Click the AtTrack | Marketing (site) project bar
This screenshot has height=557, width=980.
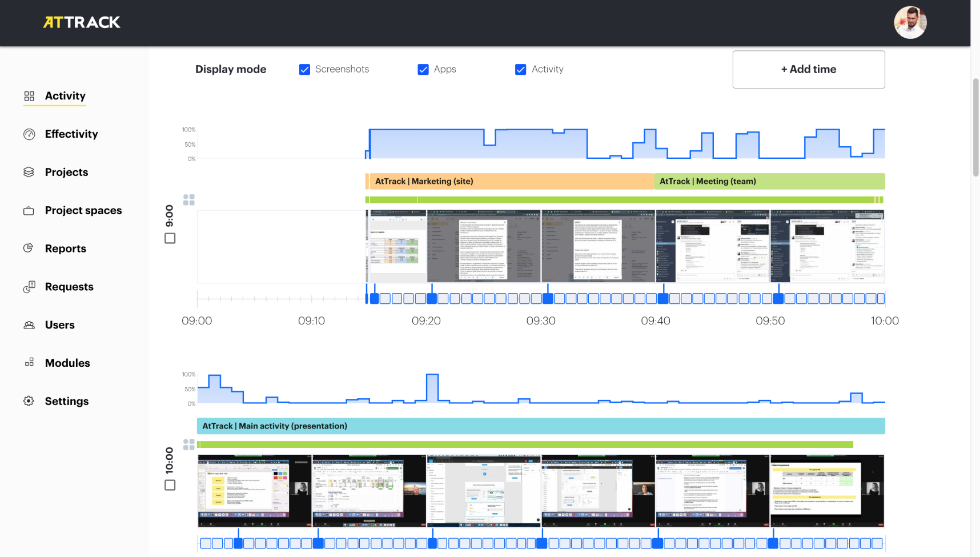click(x=509, y=181)
